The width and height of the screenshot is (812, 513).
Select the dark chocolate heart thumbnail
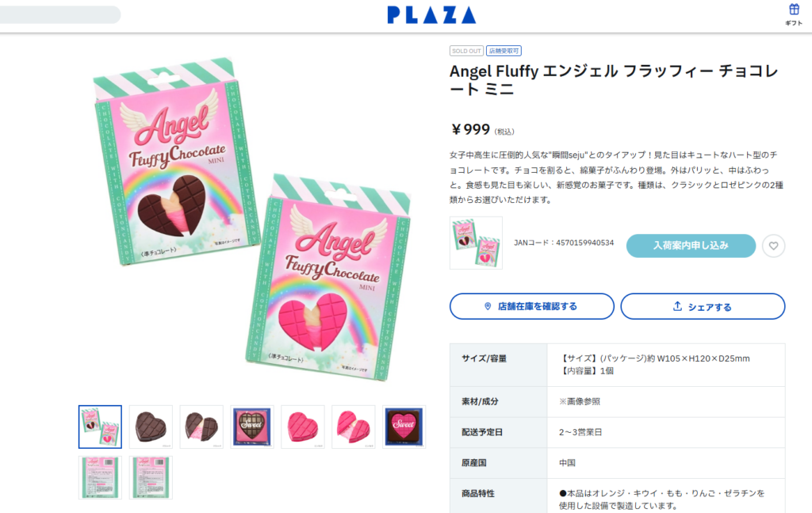point(151,427)
